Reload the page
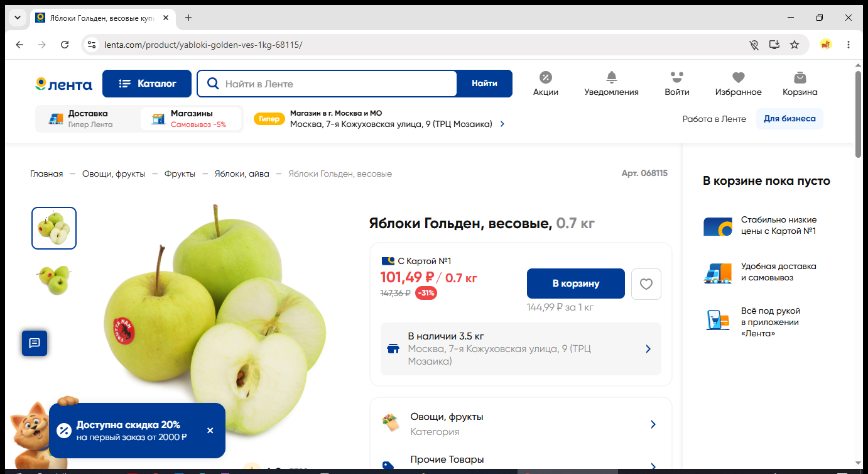 tap(65, 45)
